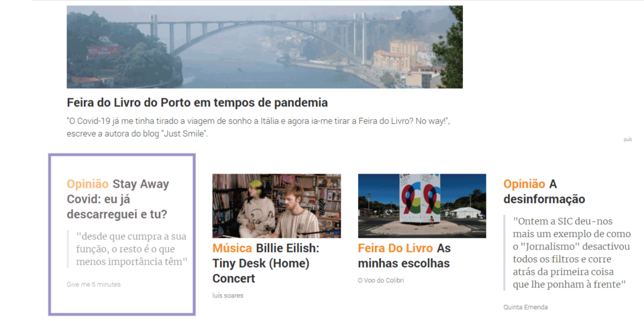Click quote 'desde que cumpra a sua função'
Screen dimensions: 644x321
click(x=131, y=249)
